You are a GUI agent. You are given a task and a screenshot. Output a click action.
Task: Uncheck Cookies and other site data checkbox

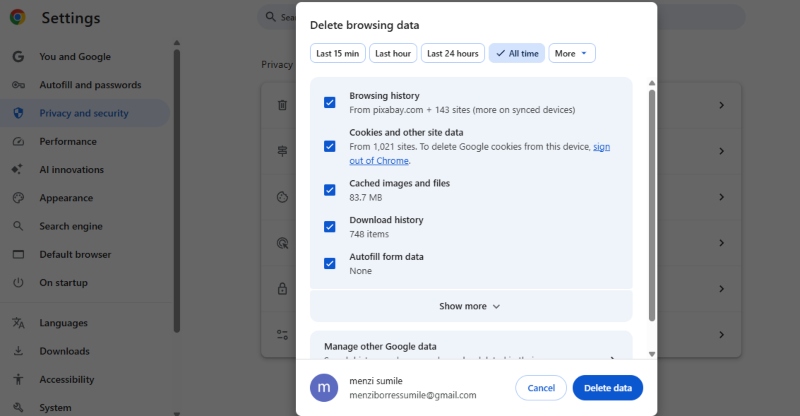pos(329,146)
